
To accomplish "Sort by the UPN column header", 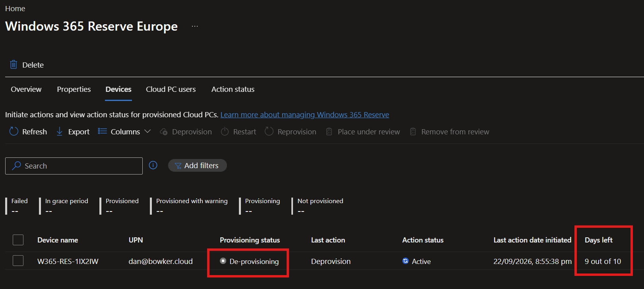I will (x=136, y=240).
